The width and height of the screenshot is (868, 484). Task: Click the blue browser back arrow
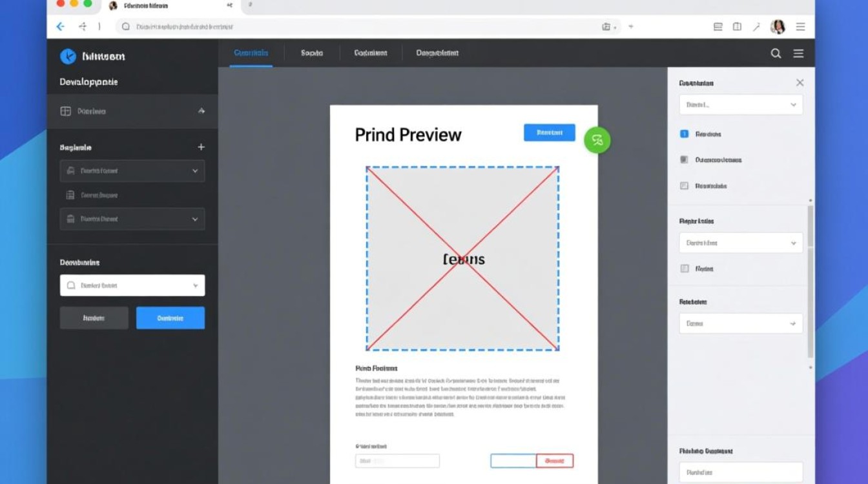60,26
